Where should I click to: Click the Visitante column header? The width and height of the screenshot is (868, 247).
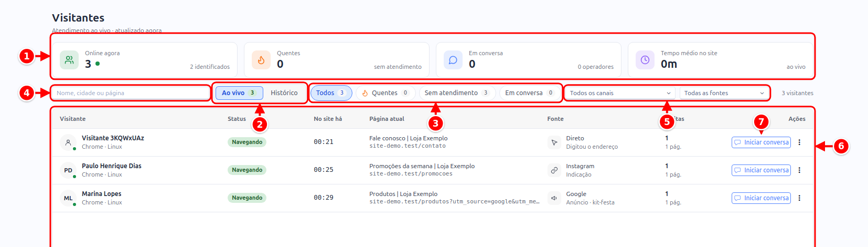click(x=72, y=119)
